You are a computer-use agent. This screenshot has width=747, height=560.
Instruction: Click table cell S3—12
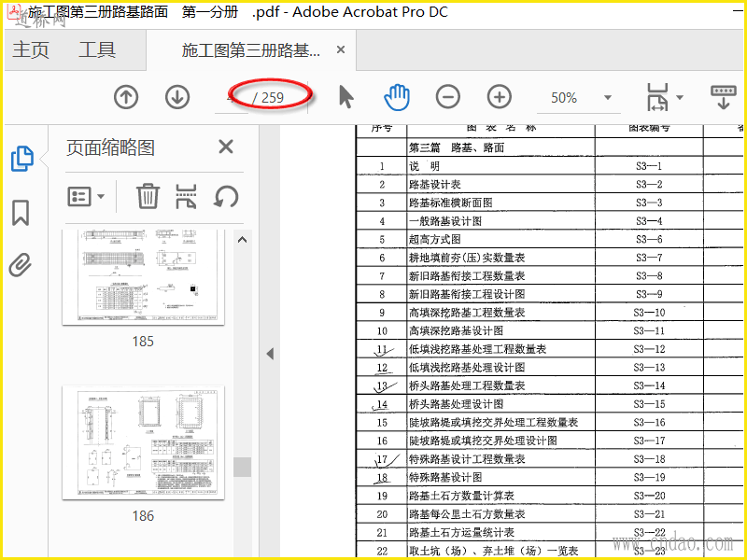(649, 349)
